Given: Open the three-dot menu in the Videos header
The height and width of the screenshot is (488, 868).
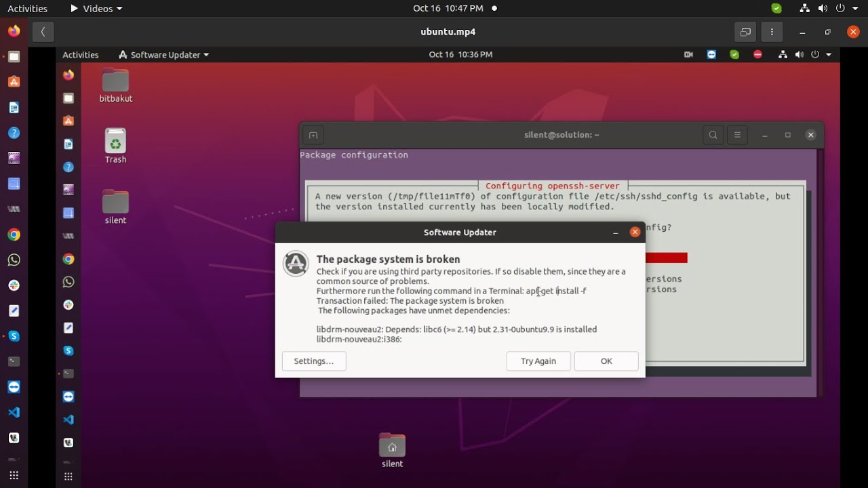Looking at the screenshot, I should tap(772, 32).
